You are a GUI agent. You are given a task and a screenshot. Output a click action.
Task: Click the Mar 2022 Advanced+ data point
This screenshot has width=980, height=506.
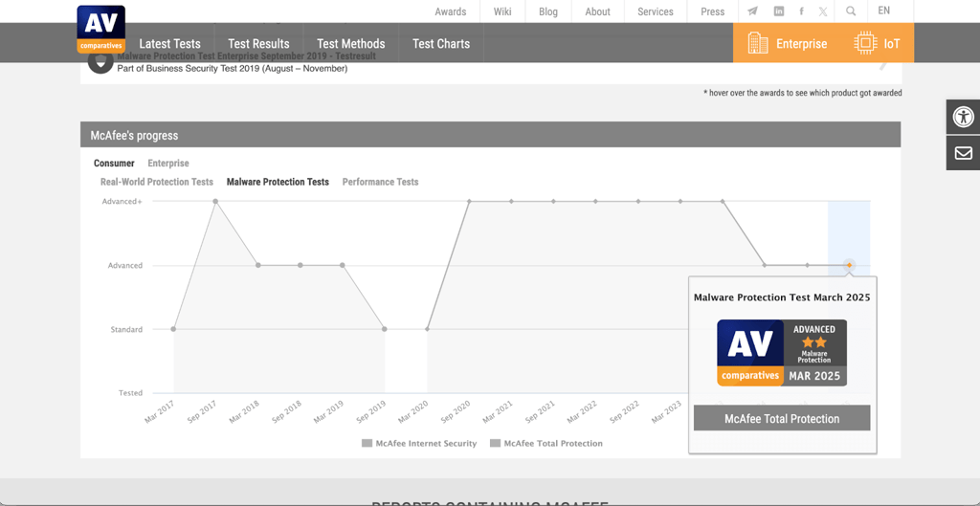point(595,201)
